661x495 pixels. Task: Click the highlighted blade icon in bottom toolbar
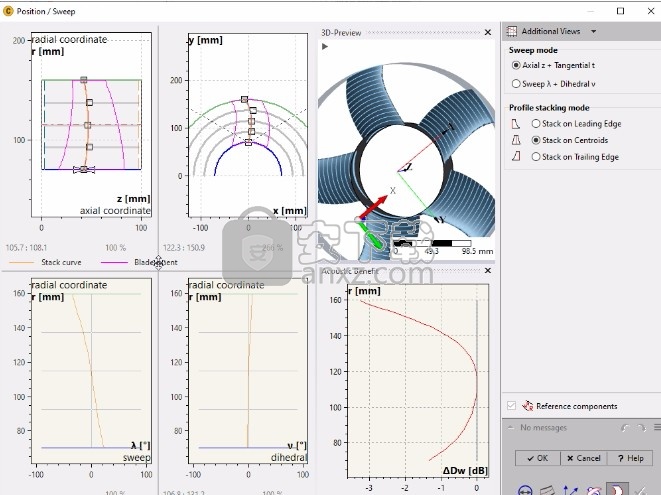coord(617,490)
